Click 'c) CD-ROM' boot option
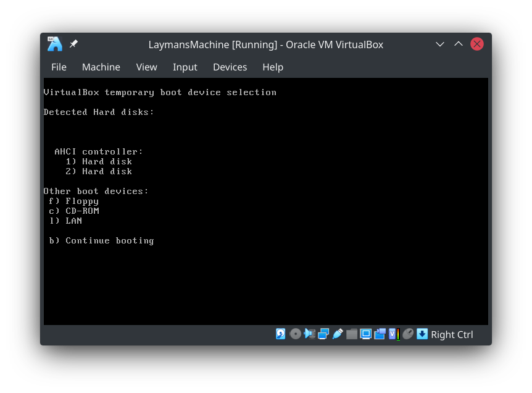This screenshot has height=393, width=532. (x=74, y=211)
